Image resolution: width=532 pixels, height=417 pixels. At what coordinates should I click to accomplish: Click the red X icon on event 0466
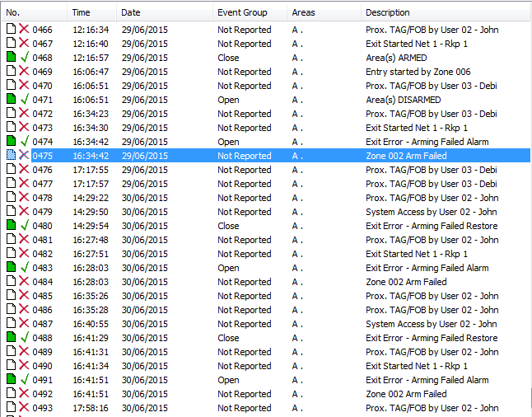pos(24,30)
